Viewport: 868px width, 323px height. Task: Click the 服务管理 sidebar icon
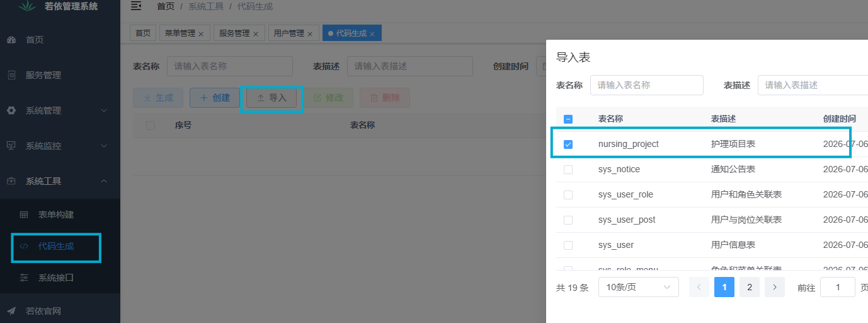coord(11,75)
